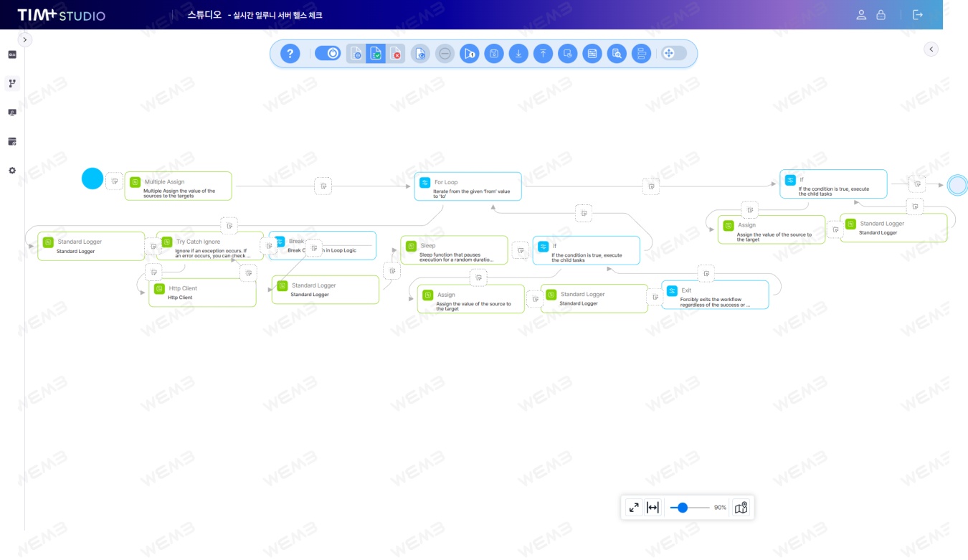
Task: Toggle the move/pan mode switch
Action: pos(674,53)
